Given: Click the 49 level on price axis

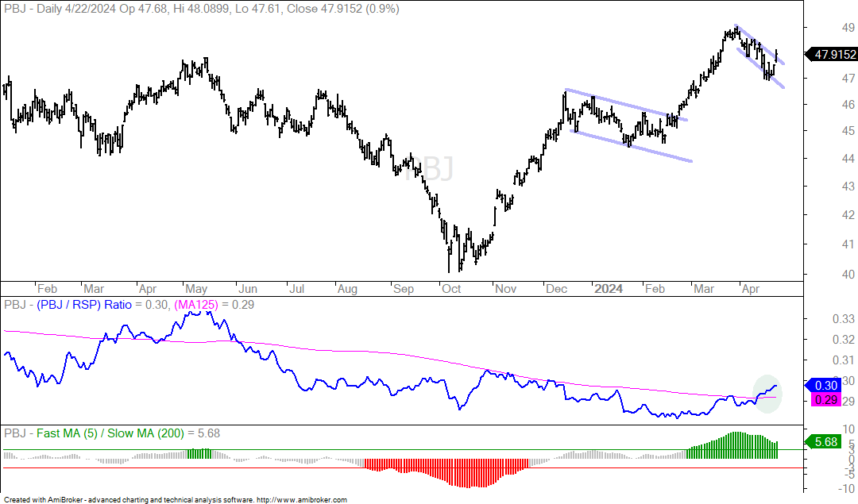Looking at the screenshot, I should pos(848,27).
